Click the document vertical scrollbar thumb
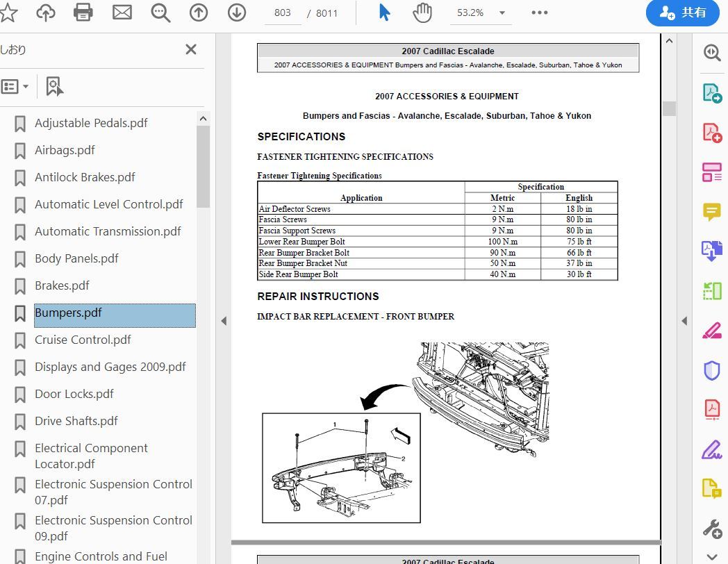The image size is (728, 564). [669, 108]
